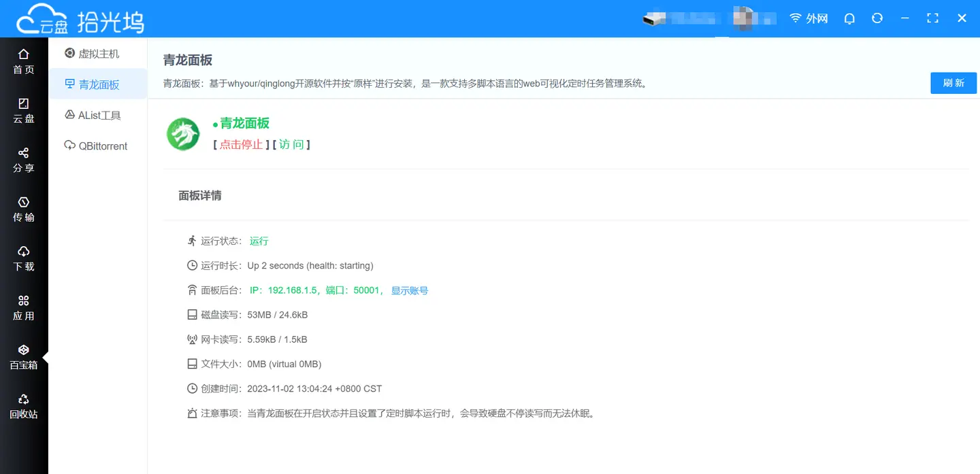The image size is (980, 474).
Task: Open the 回收站 recycle bin
Action: pyautogui.click(x=24, y=406)
